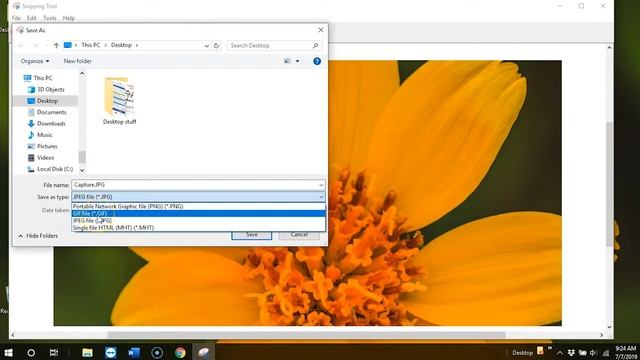Image resolution: width=640 pixels, height=360 pixels.
Task: Open TeamViewer from the taskbar
Action: pos(111,353)
